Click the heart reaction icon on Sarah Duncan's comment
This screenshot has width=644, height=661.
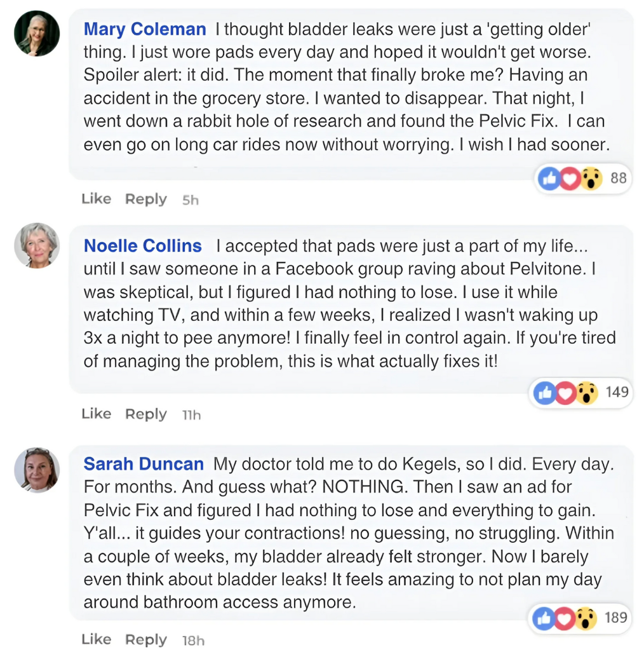[x=565, y=618]
